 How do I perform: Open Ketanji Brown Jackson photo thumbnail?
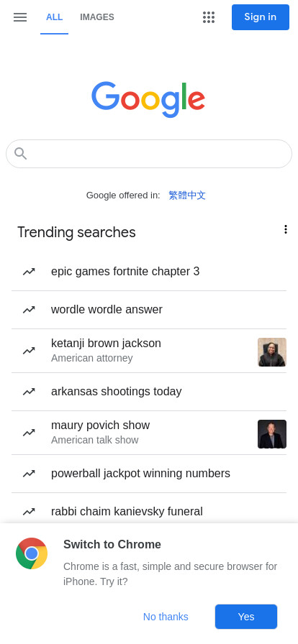point(272,352)
